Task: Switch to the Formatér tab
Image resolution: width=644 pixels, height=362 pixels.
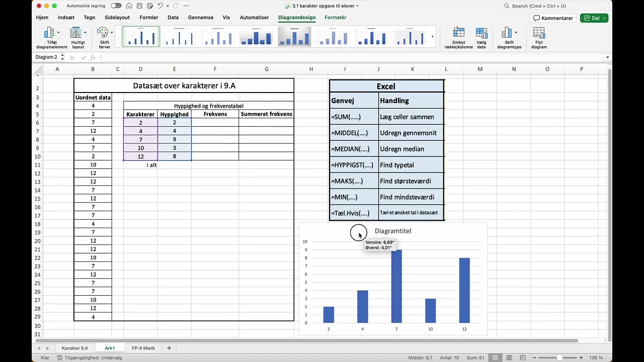Action: [x=336, y=18]
